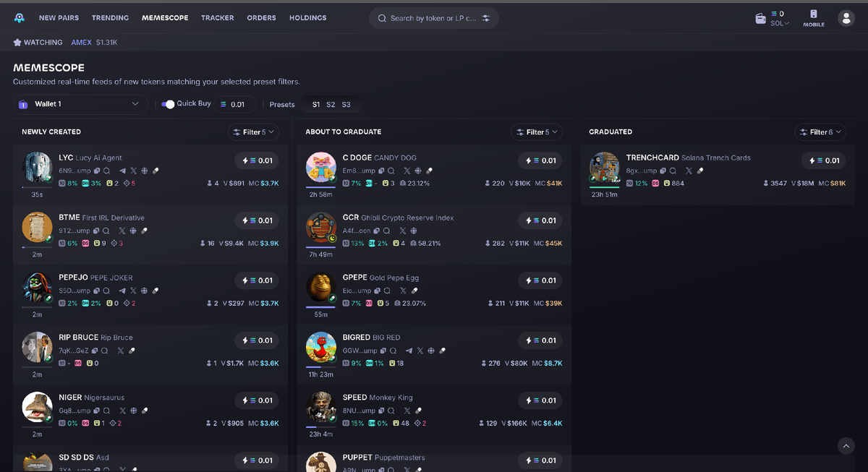Edit the Quick Buy amount field
This screenshot has width=868, height=472.
[x=235, y=105]
